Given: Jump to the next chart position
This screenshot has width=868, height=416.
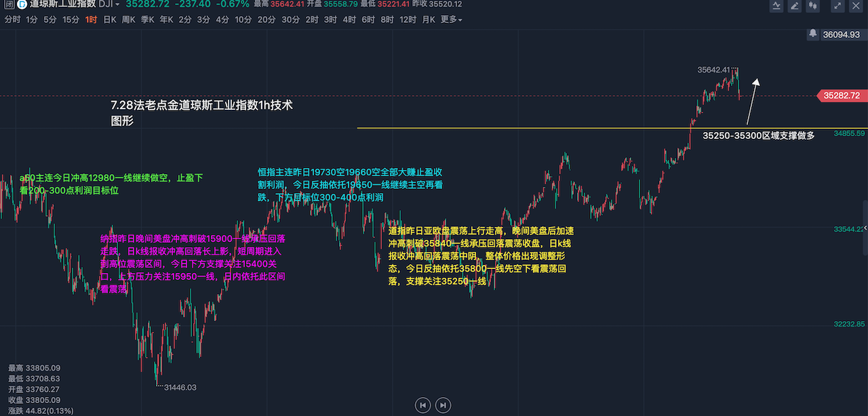Looking at the screenshot, I should click(443, 405).
